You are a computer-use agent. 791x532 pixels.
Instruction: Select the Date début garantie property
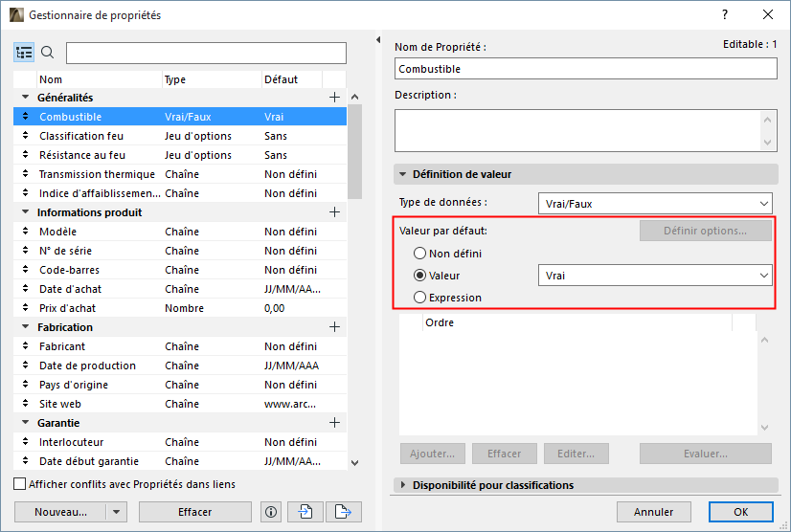[180, 461]
